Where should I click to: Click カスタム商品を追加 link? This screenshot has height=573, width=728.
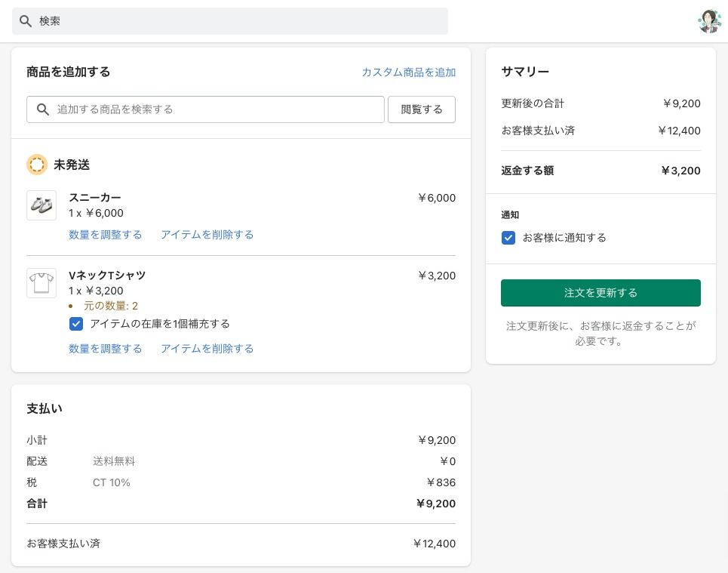(408, 72)
